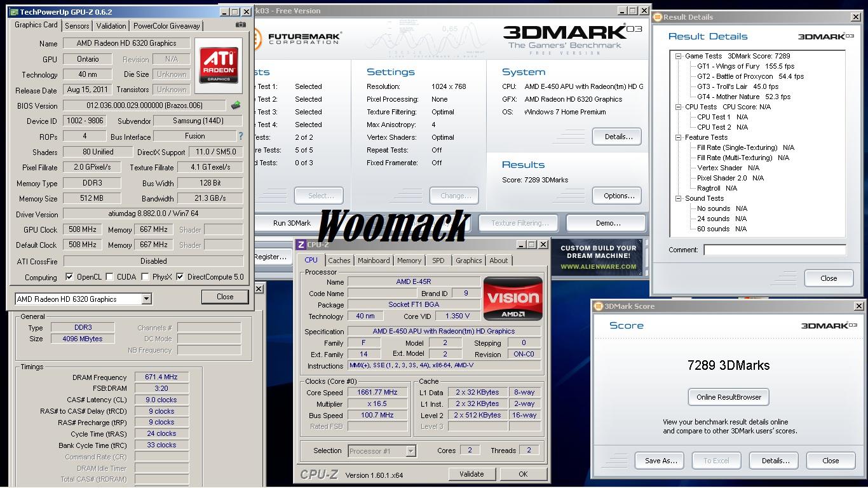Collapse the CPU Tests tree node

(679, 107)
